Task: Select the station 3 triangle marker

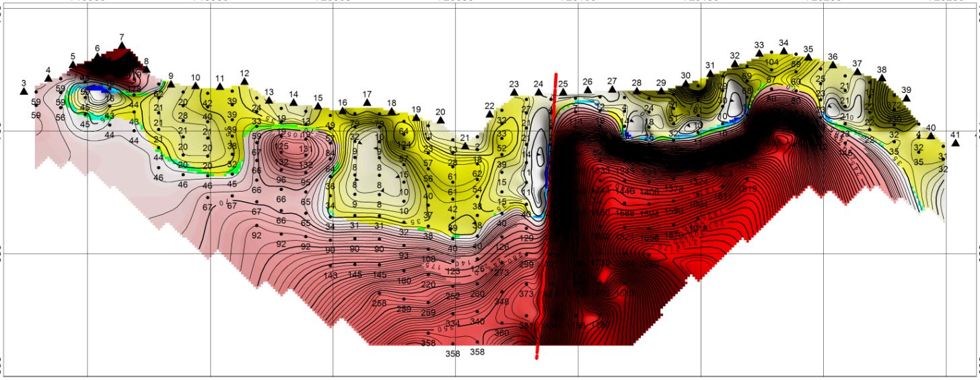Action: 24,91
